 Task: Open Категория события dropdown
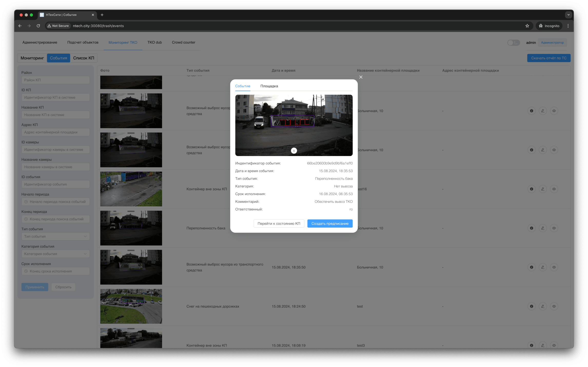tap(55, 254)
